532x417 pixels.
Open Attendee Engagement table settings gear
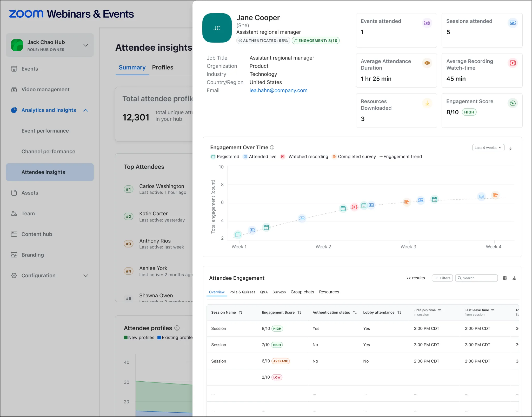(x=505, y=278)
